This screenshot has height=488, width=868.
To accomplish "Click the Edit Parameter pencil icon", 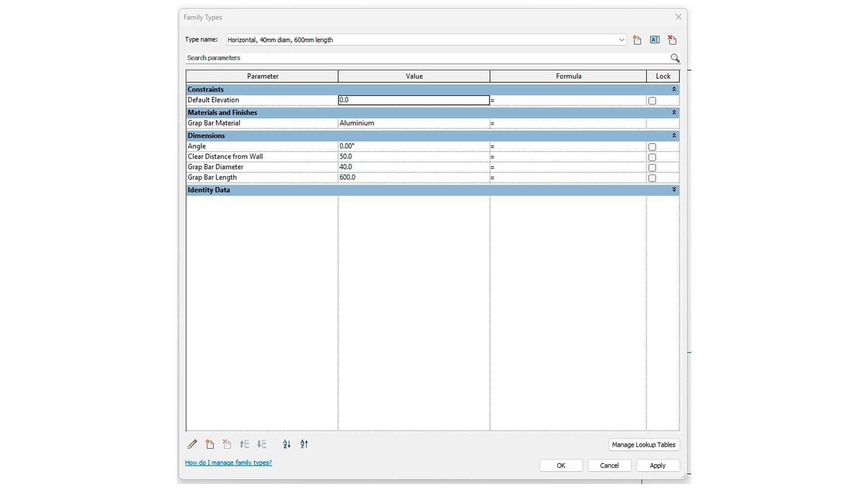I will pyautogui.click(x=192, y=444).
